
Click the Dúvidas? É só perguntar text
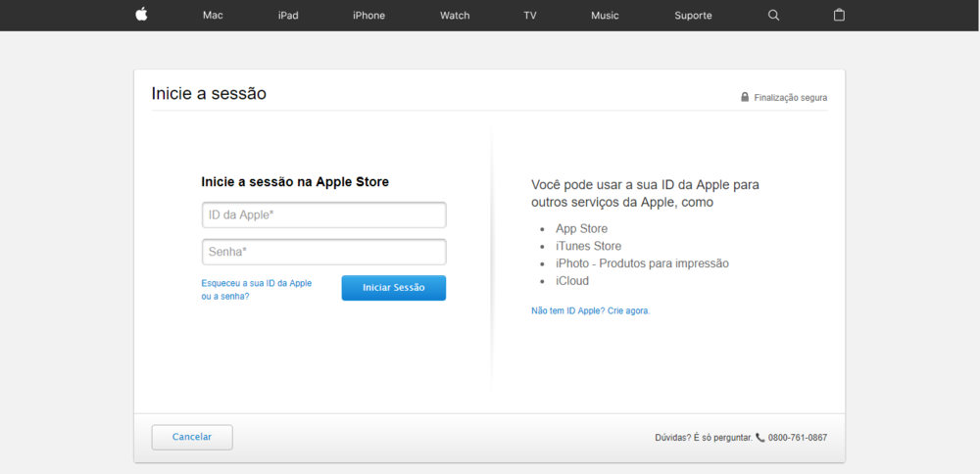(x=703, y=438)
